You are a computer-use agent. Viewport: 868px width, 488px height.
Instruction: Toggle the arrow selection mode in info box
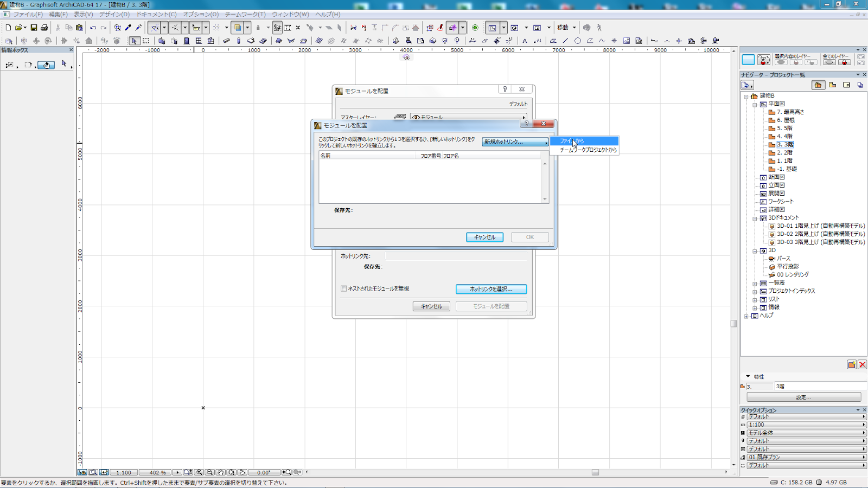coord(64,64)
